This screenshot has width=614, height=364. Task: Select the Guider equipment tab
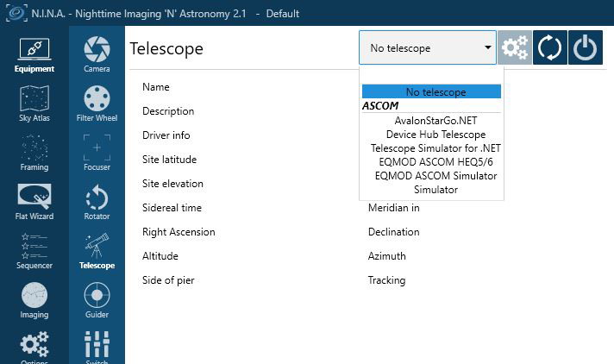[x=97, y=300]
